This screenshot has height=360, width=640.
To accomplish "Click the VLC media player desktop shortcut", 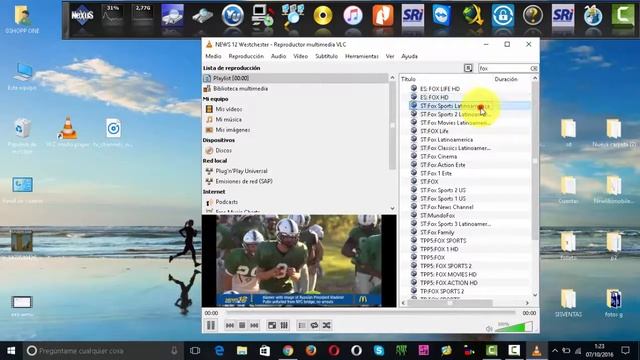I will pyautogui.click(x=68, y=132).
